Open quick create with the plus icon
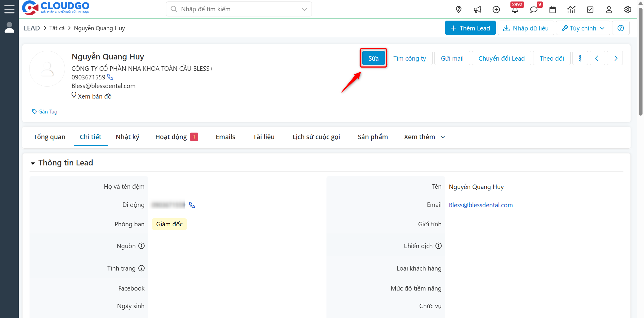The height and width of the screenshot is (318, 644). (496, 9)
